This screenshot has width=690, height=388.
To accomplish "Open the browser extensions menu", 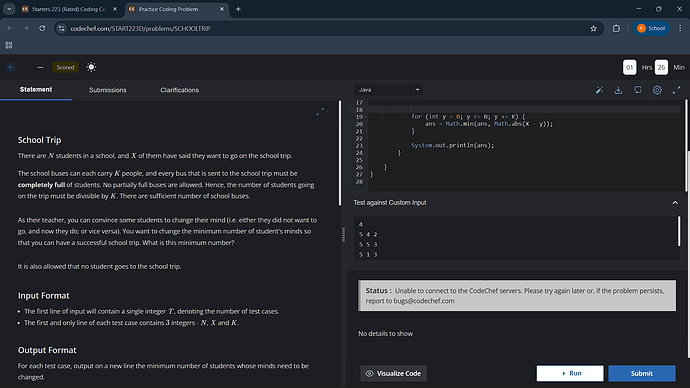I will (x=616, y=28).
